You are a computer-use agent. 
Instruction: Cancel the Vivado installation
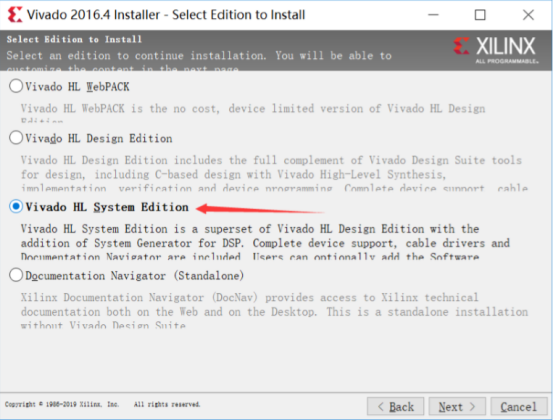point(519,407)
